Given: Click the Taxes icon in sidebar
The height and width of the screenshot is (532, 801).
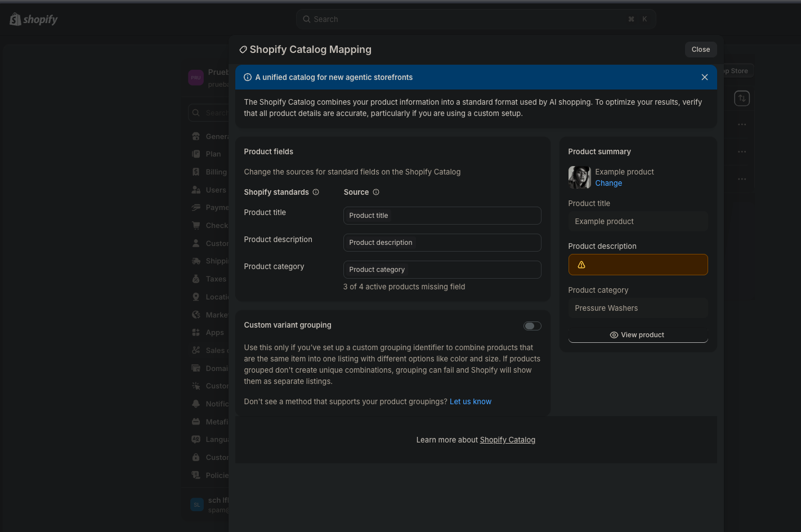Looking at the screenshot, I should (196, 279).
